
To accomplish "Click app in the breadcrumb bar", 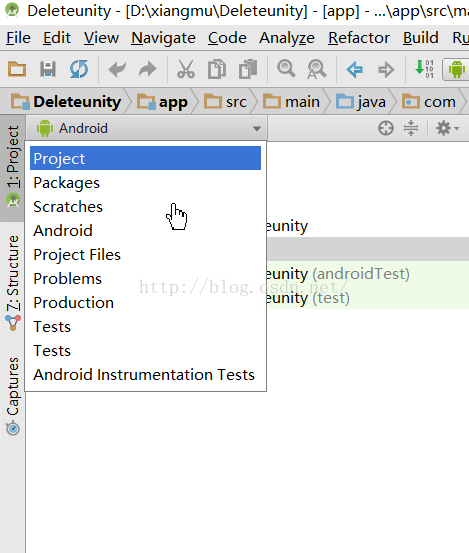I will 163,102.
